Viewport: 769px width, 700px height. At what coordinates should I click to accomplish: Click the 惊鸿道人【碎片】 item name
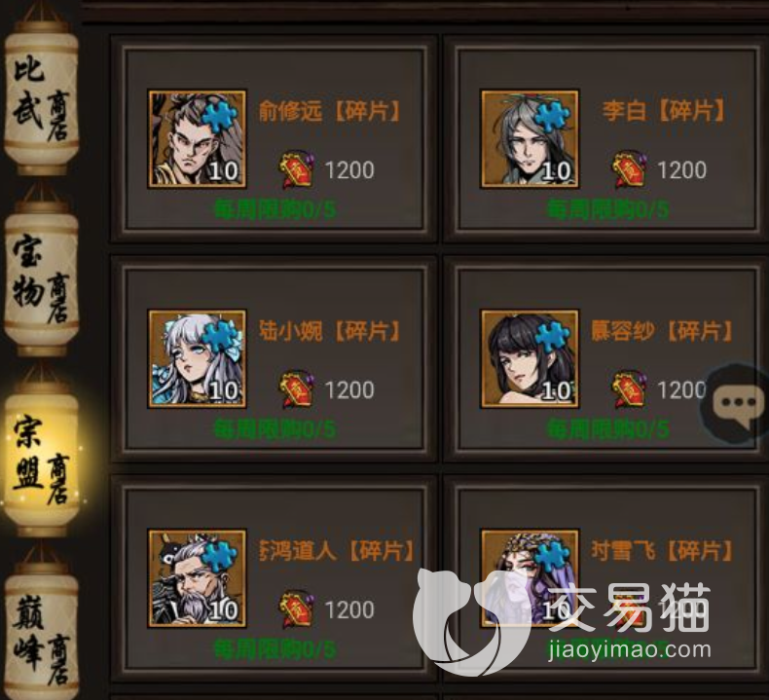(337, 551)
